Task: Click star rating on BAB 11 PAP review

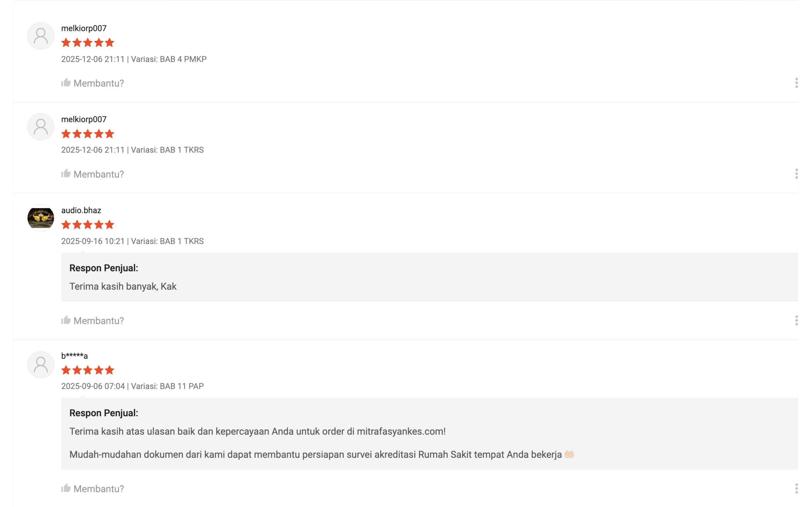Action: (88, 370)
